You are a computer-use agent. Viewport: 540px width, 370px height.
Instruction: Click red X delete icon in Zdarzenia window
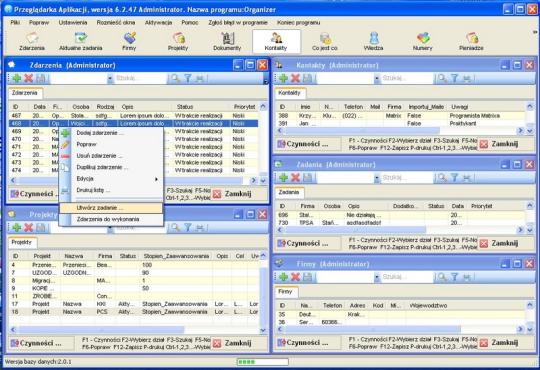[x=29, y=79]
